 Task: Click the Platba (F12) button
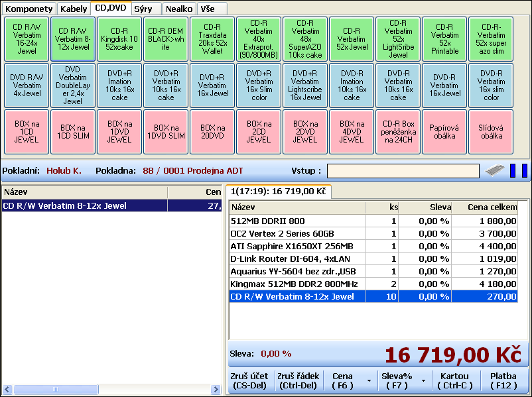pos(503,380)
